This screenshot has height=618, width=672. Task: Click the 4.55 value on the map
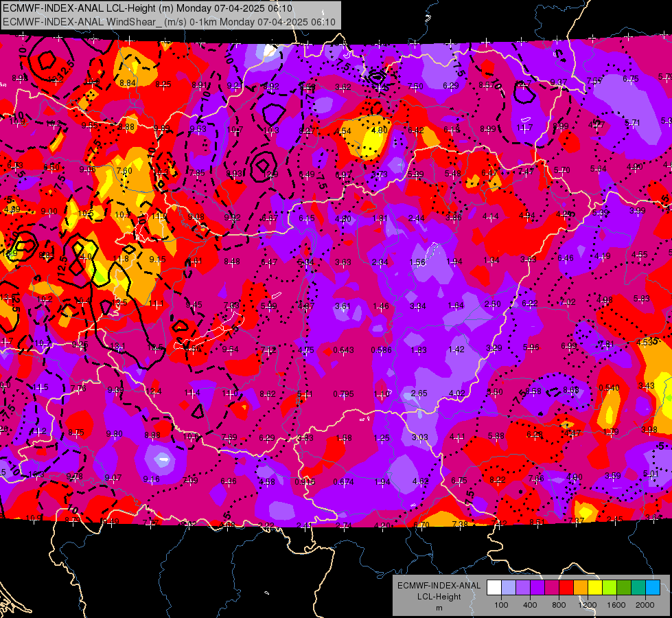click(x=640, y=254)
